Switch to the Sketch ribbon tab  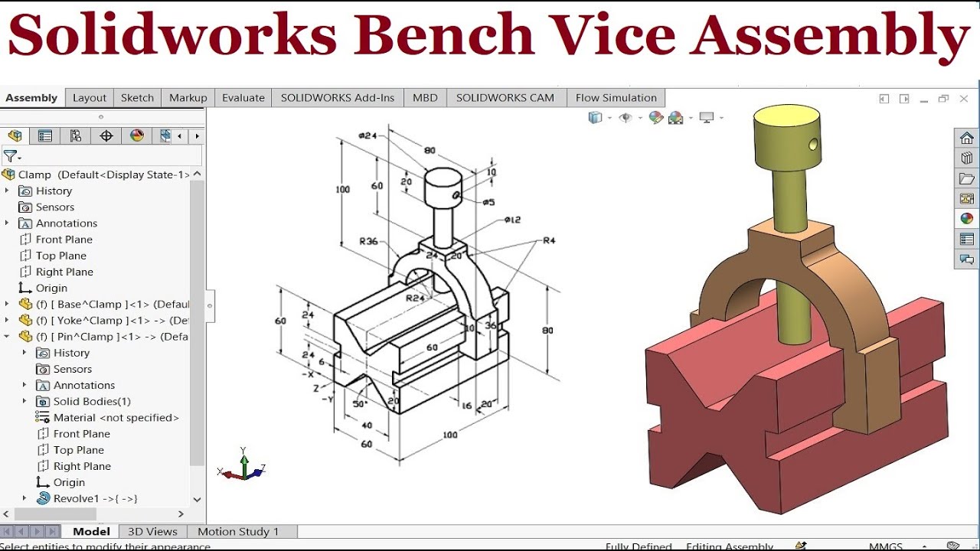point(138,98)
